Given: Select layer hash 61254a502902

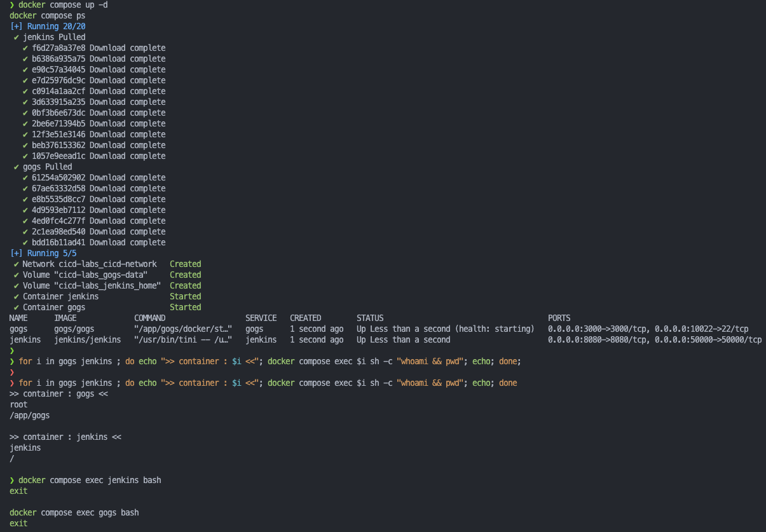Looking at the screenshot, I should 58,177.
